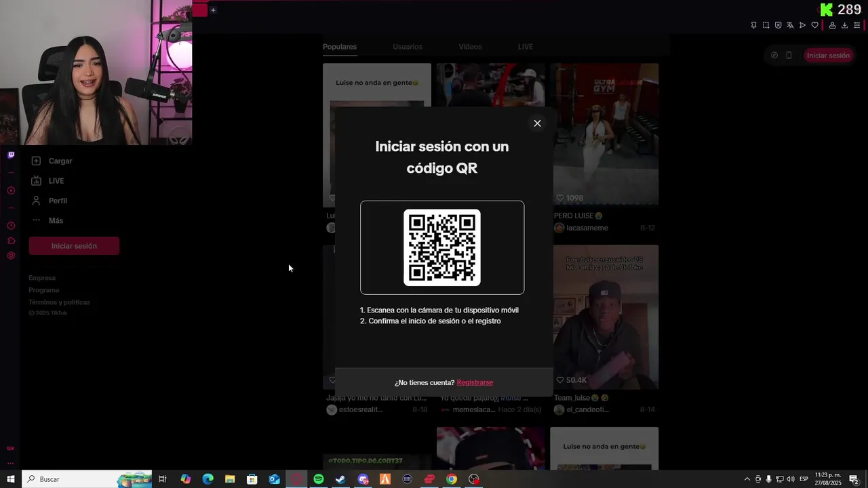The image size is (868, 488).
Task: Click the translate page icon
Action: 790,25
